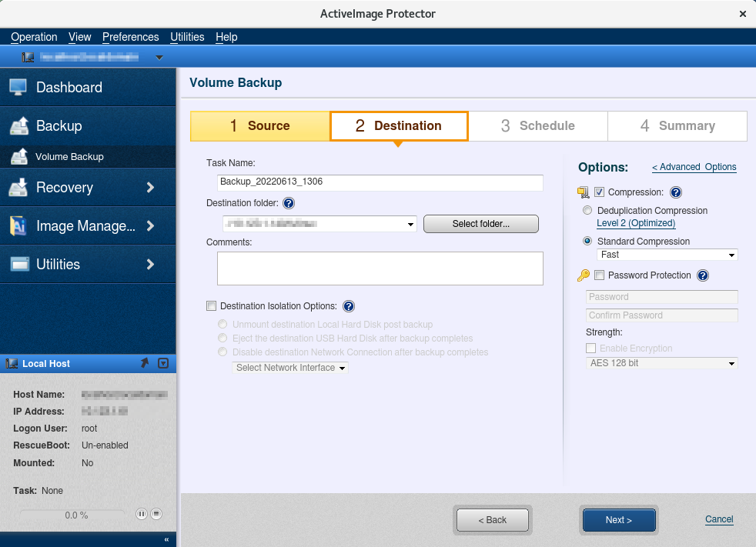Image resolution: width=756 pixels, height=547 pixels.
Task: Pause the task using the pause icon
Action: [x=142, y=514]
